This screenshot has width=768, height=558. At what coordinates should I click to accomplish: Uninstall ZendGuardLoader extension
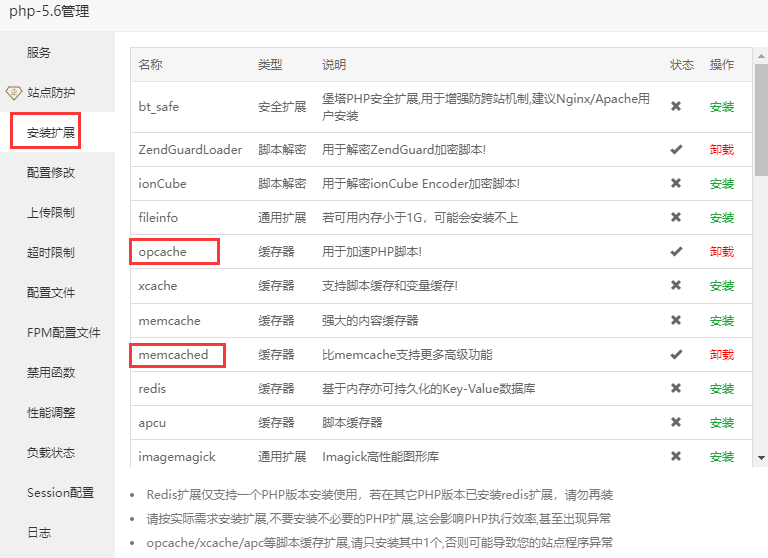722,149
